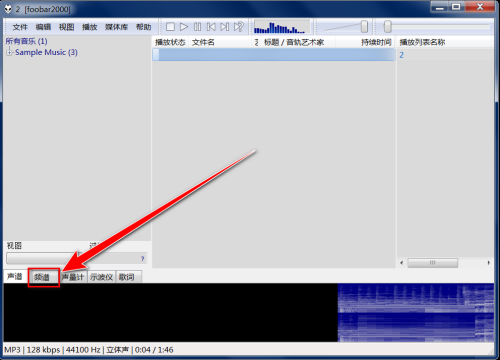
Task: Switch to the 声谱 tab
Action: pyautogui.click(x=15, y=276)
